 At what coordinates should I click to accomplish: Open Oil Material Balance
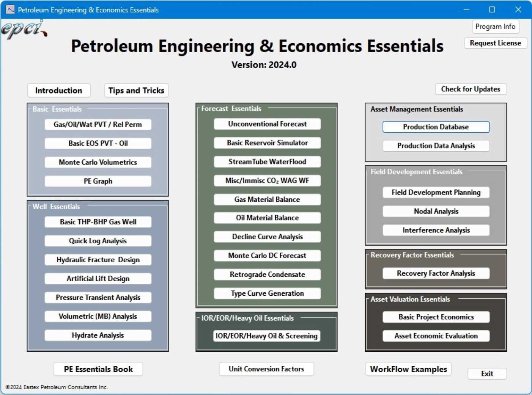click(267, 218)
